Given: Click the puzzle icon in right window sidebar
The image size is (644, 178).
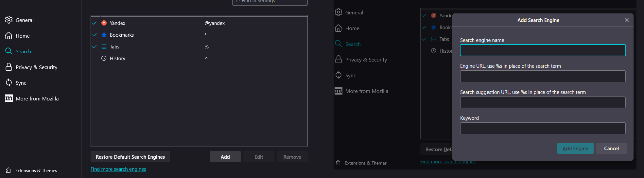Looking at the screenshot, I should (x=338, y=163).
